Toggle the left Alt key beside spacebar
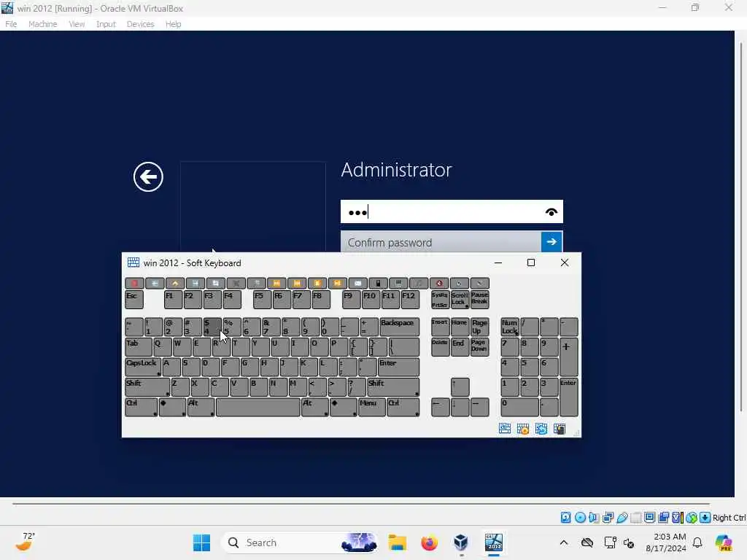The image size is (747, 560). click(201, 408)
